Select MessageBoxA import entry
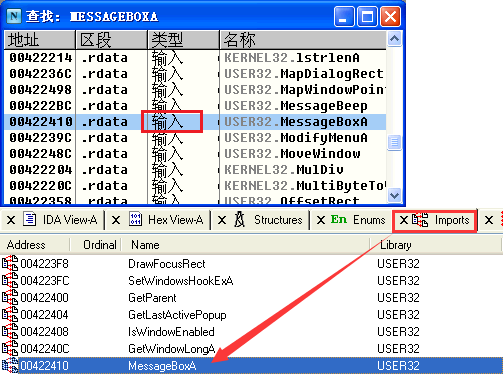The height and width of the screenshot is (378, 503). [x=251, y=366]
